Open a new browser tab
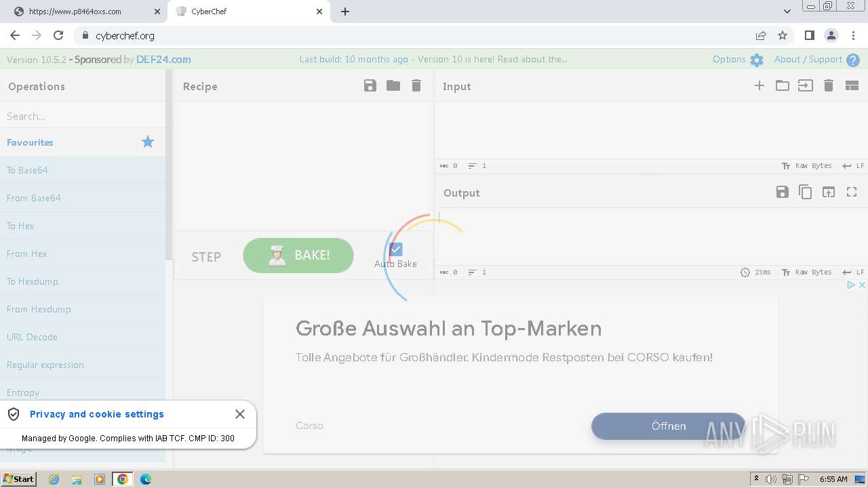The height and width of the screenshot is (488, 868). click(345, 11)
